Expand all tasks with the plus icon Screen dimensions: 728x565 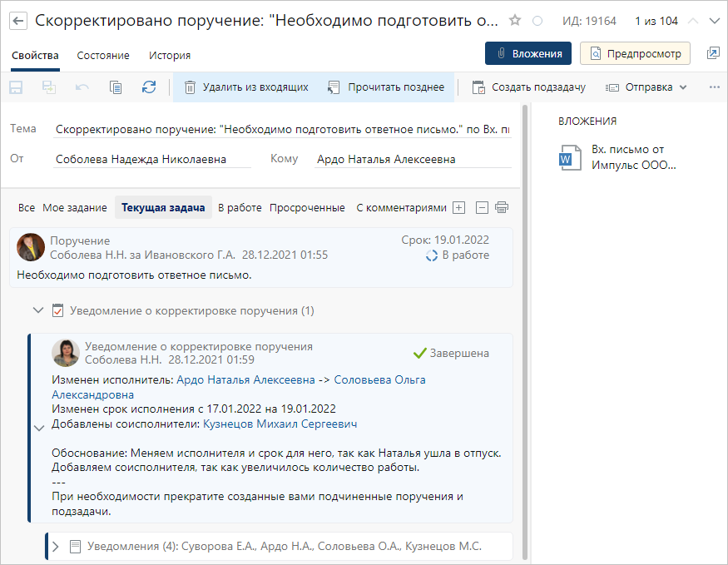coord(458,207)
